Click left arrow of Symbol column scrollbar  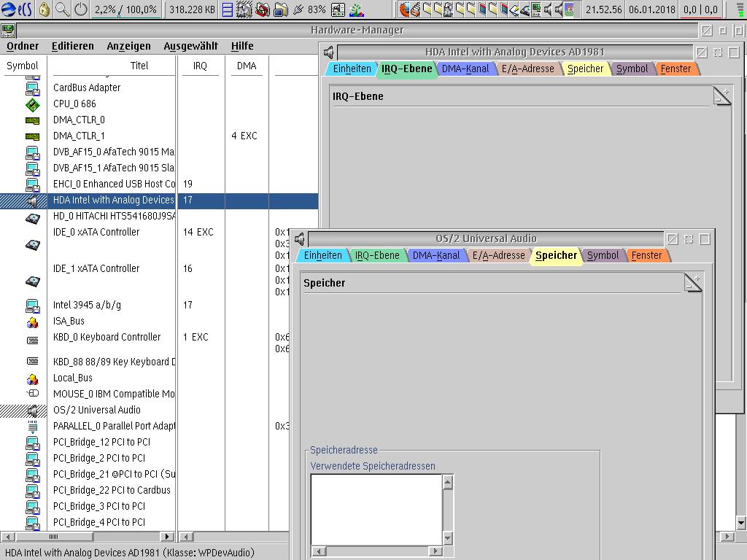tap(7, 537)
